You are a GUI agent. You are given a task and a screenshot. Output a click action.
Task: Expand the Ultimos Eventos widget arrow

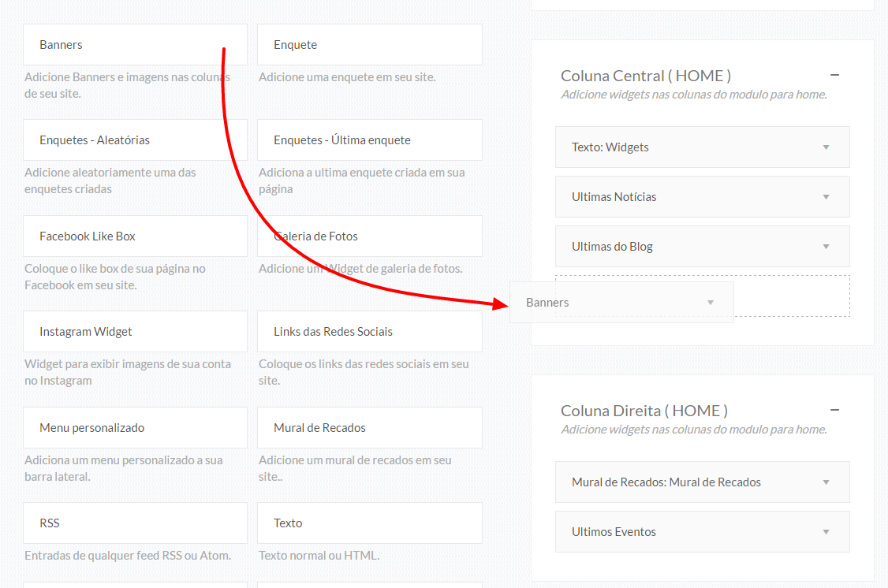[x=826, y=532]
